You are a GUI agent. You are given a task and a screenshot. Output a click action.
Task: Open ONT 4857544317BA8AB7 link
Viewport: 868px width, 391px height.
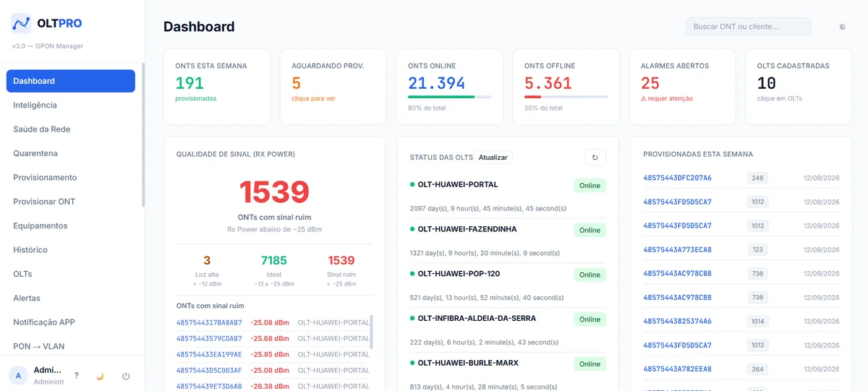[209, 322]
